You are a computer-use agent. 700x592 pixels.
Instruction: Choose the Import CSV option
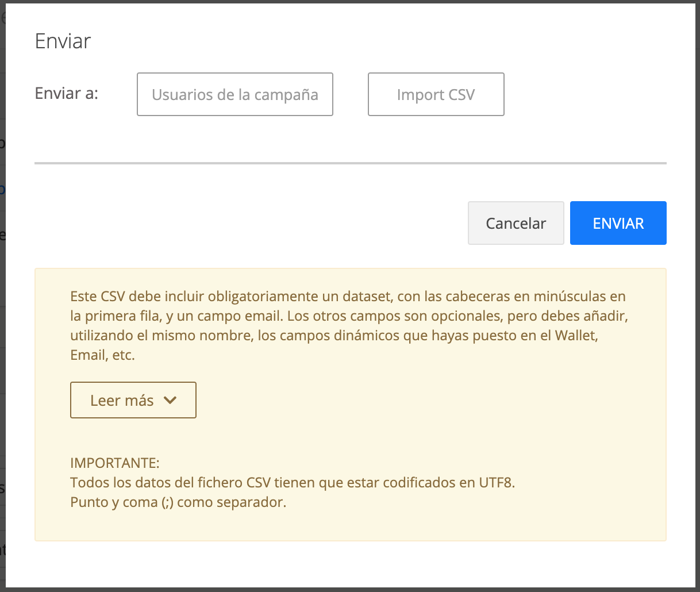pyautogui.click(x=436, y=94)
